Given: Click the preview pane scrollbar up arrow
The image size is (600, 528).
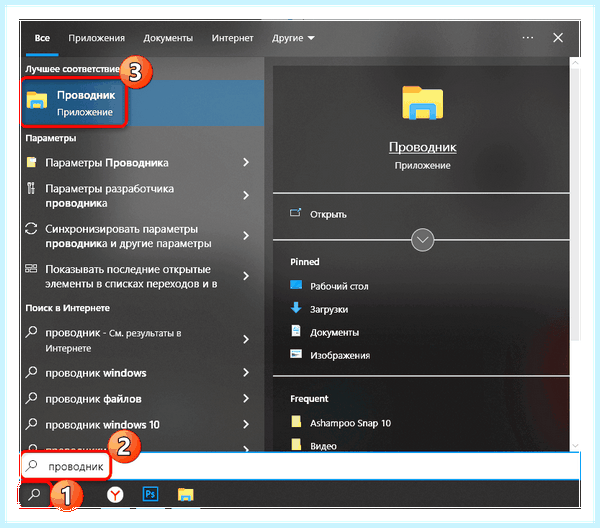Looking at the screenshot, I should click(575, 63).
